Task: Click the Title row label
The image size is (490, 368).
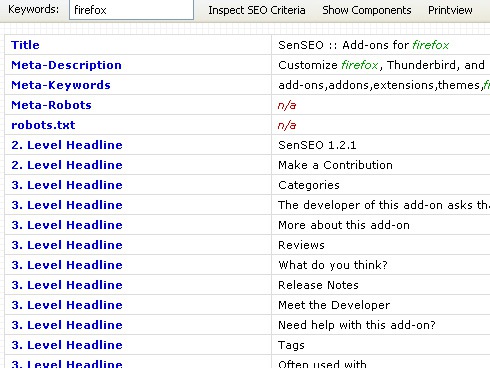Action: (x=25, y=45)
